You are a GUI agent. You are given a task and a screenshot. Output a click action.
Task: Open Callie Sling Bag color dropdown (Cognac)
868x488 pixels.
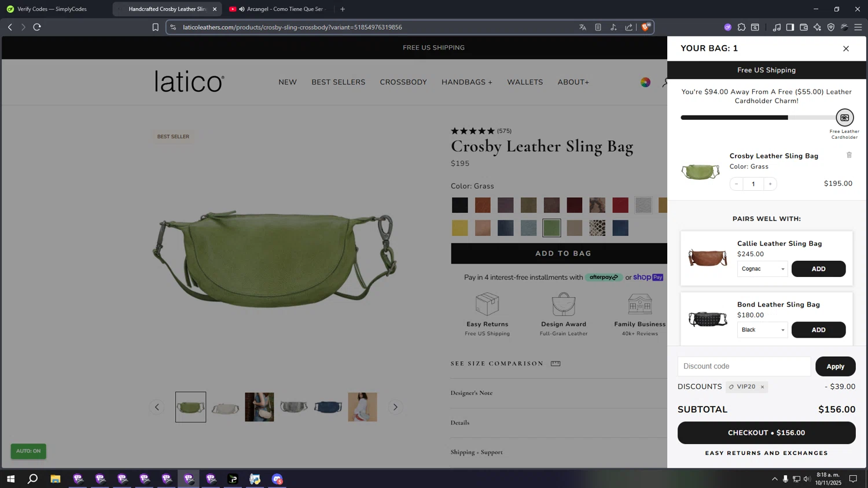point(762,269)
